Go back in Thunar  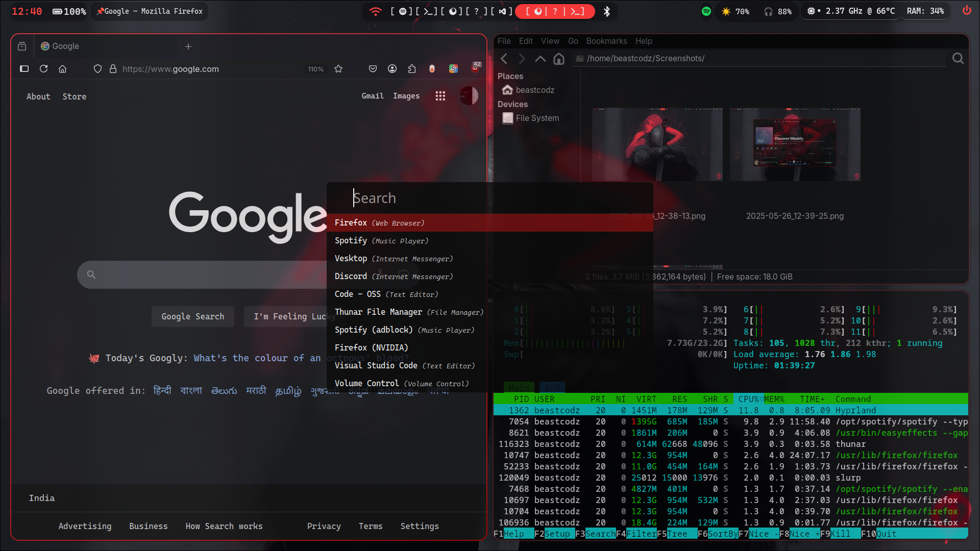tap(504, 59)
